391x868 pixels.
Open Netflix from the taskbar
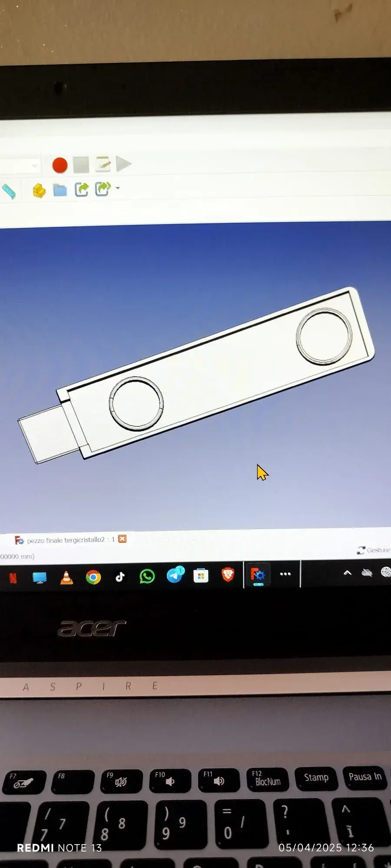click(x=13, y=578)
